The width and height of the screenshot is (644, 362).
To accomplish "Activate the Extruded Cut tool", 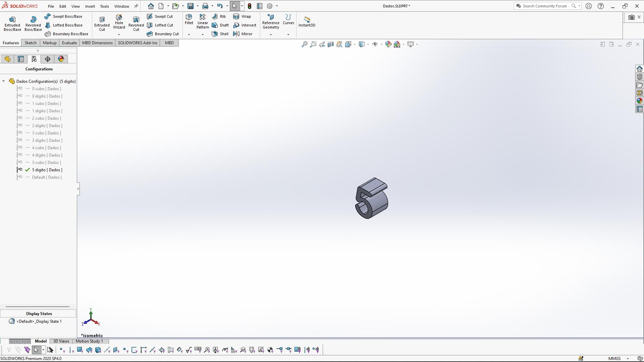I will 102,24.
